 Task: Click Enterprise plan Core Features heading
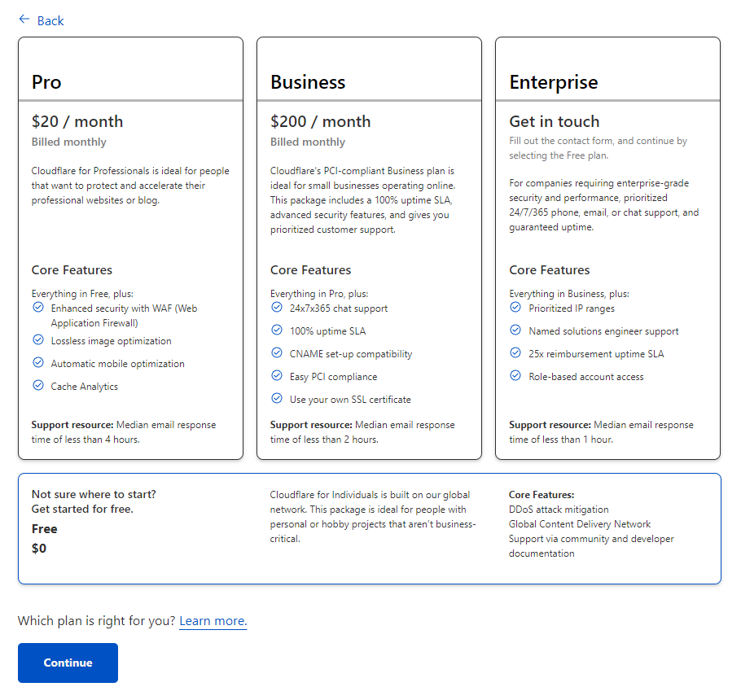(549, 269)
